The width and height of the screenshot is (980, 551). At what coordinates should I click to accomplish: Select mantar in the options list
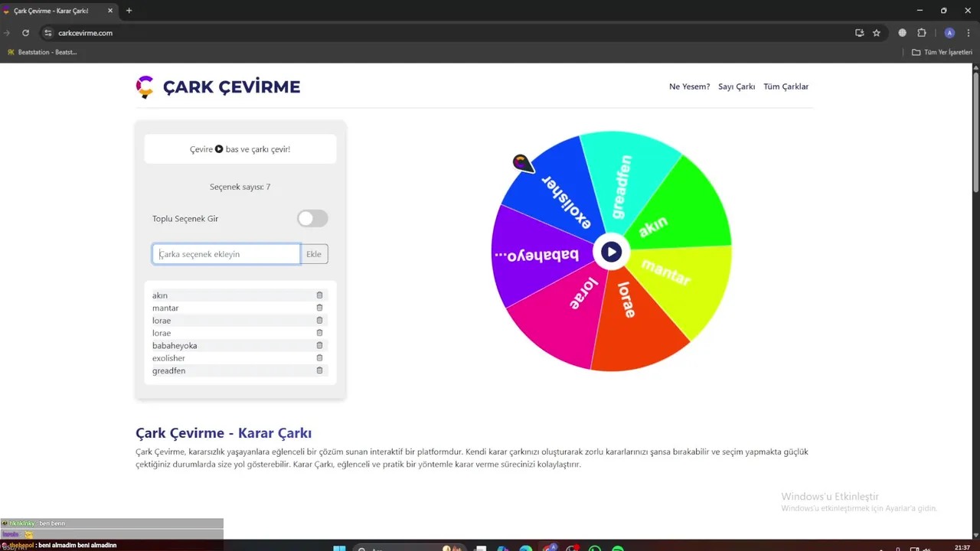(165, 308)
